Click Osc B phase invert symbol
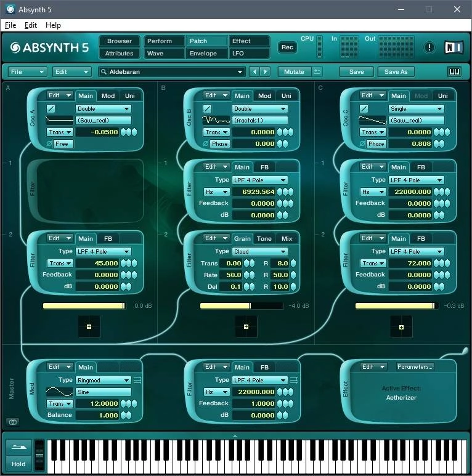 pos(206,143)
